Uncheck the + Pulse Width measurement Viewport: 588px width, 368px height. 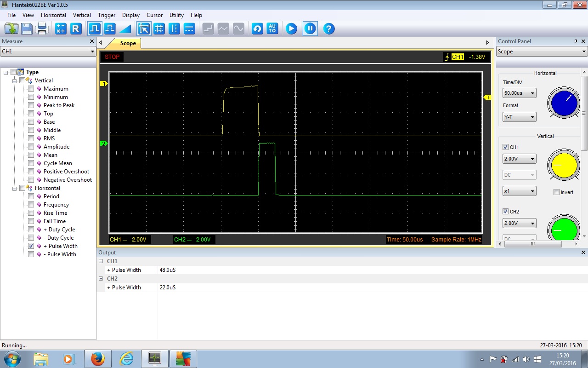(31, 246)
